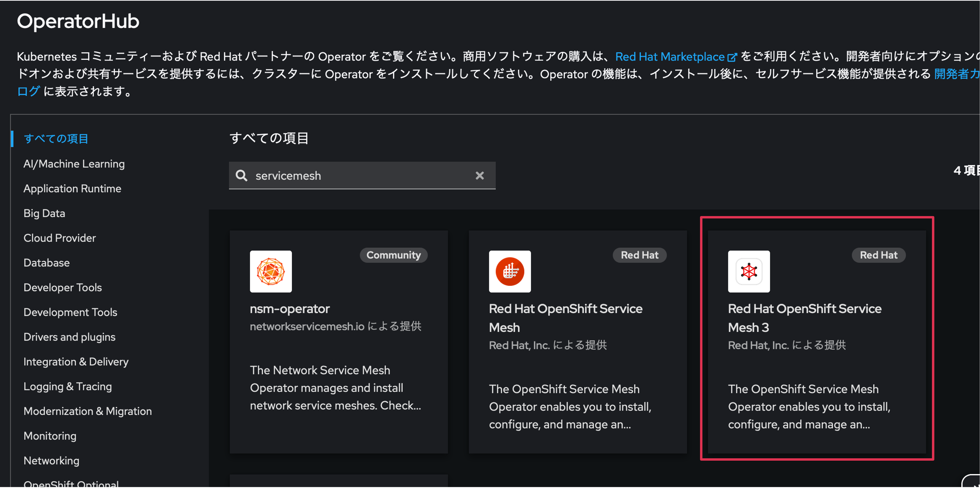The image size is (980, 488).
Task: Select the AI/Machine Learning category
Action: tap(74, 164)
